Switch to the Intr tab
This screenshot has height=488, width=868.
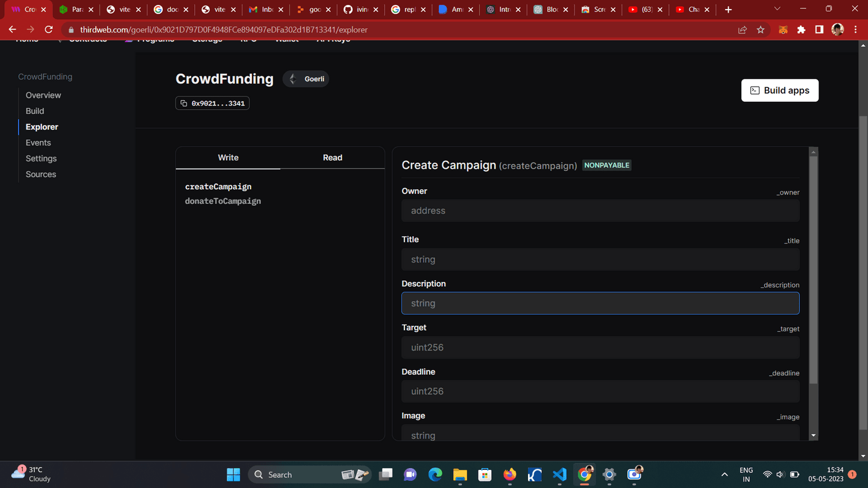click(503, 10)
